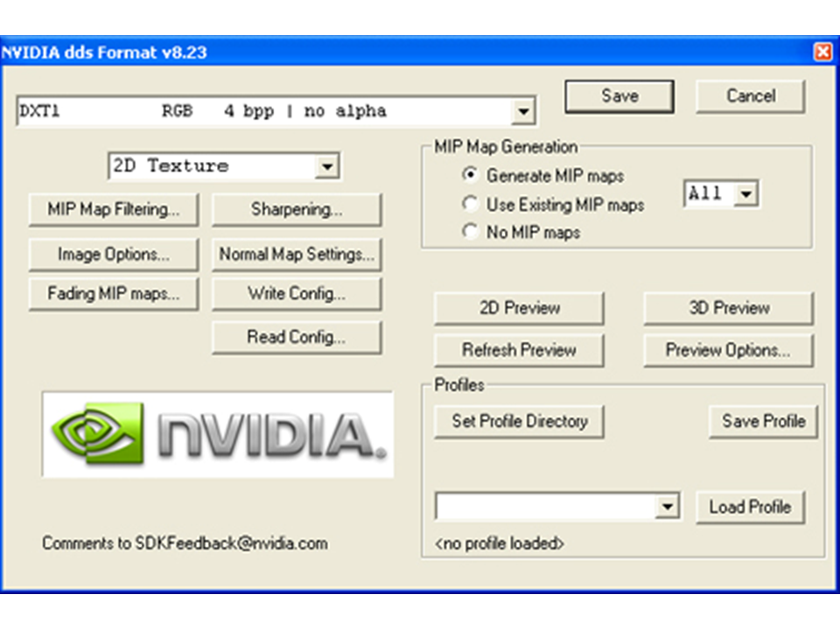Viewport: 840px width, 630px height.
Task: Click the Save button
Action: 619,96
